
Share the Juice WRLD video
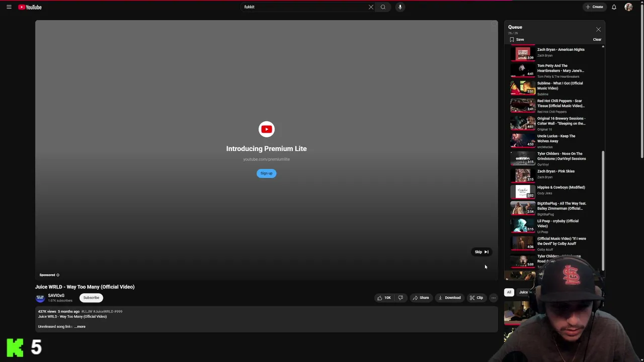[x=421, y=298]
